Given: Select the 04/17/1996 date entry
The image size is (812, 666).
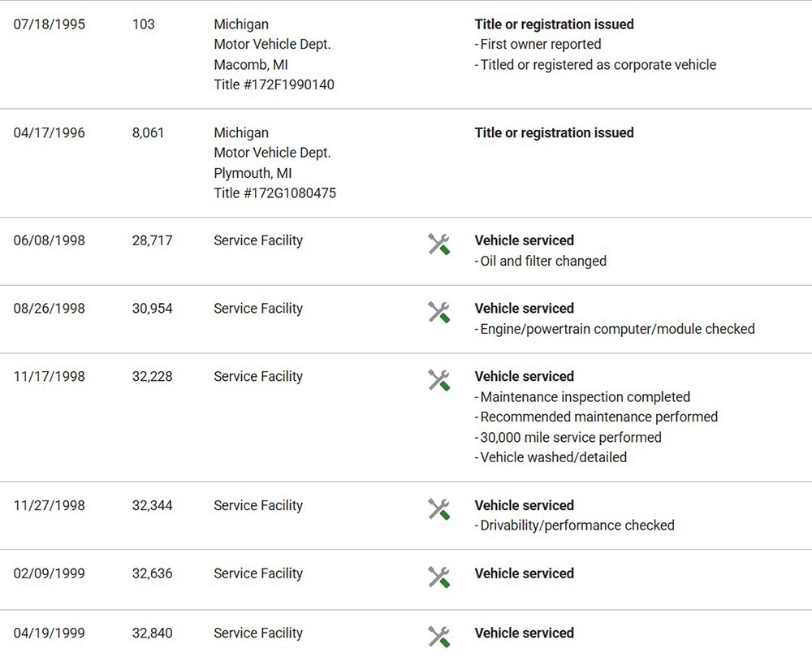Looking at the screenshot, I should pyautogui.click(x=49, y=132).
